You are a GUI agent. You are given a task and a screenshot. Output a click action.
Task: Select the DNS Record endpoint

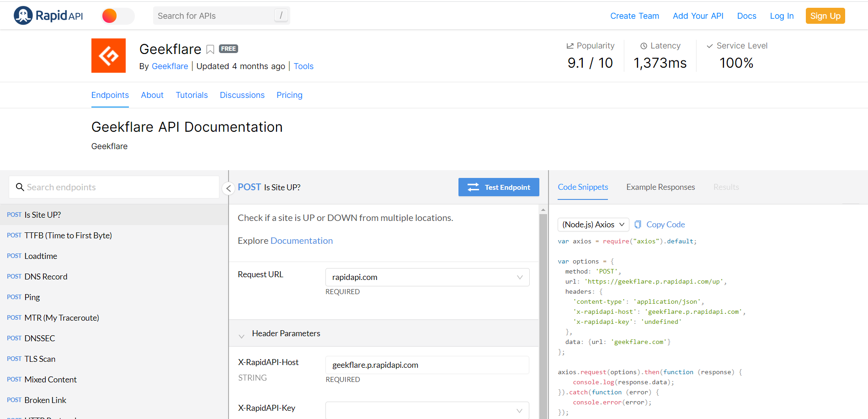click(x=46, y=277)
